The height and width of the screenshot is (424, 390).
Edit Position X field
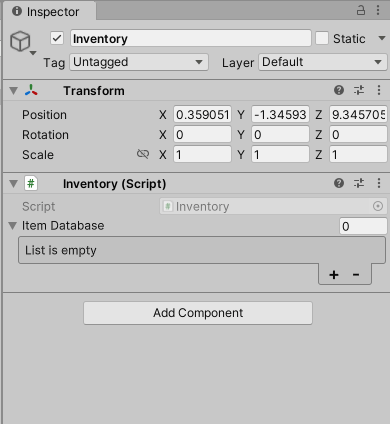[x=202, y=115]
